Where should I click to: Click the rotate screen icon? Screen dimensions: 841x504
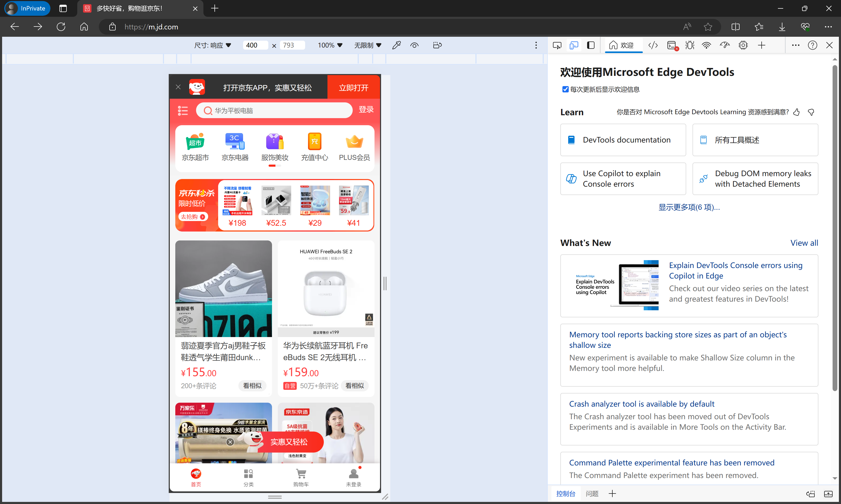[437, 45]
